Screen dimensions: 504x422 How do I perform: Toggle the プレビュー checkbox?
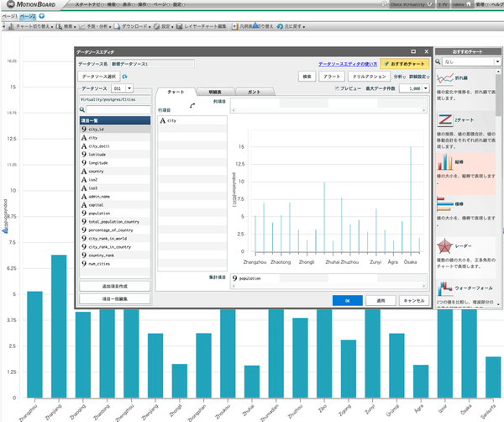click(x=338, y=88)
